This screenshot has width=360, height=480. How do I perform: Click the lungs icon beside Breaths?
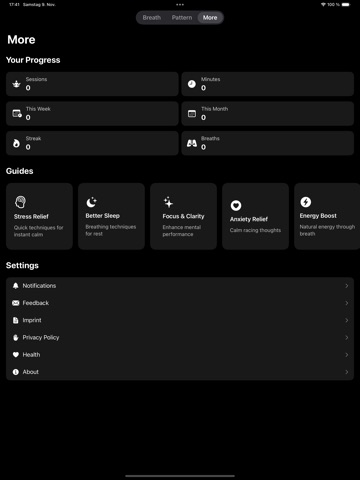[192, 143]
